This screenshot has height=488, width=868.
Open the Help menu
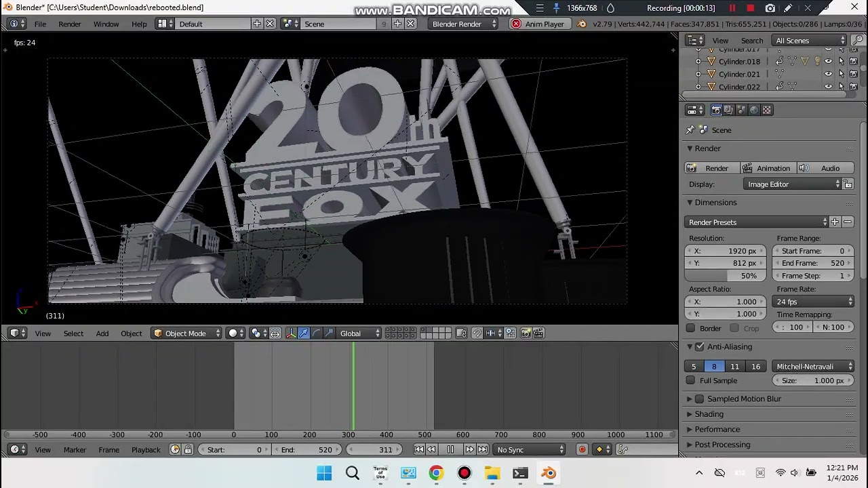click(x=139, y=24)
